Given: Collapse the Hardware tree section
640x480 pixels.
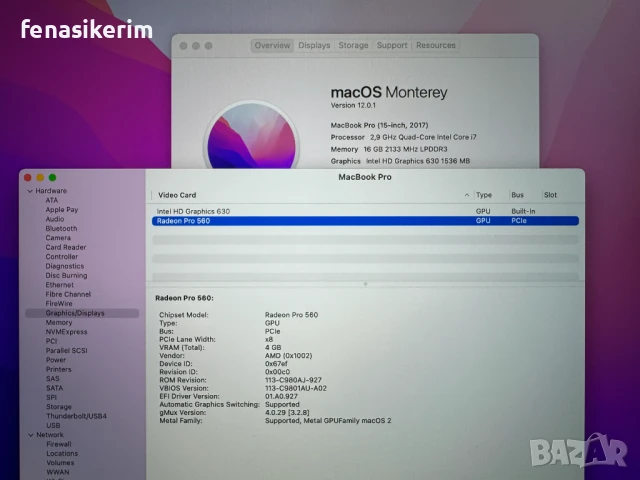Looking at the screenshot, I should coord(30,191).
